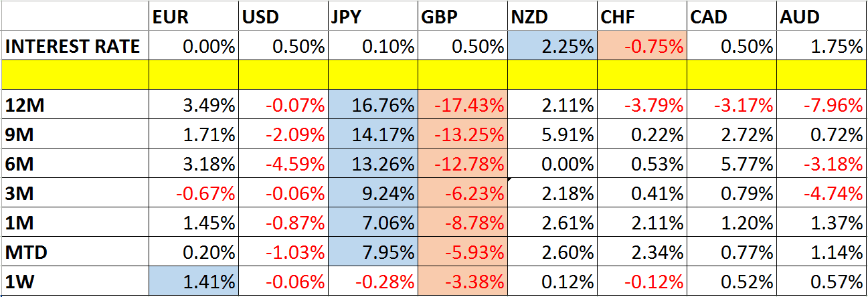
Task: Select the NZD interest rate cell 2.25%
Action: pos(551,47)
